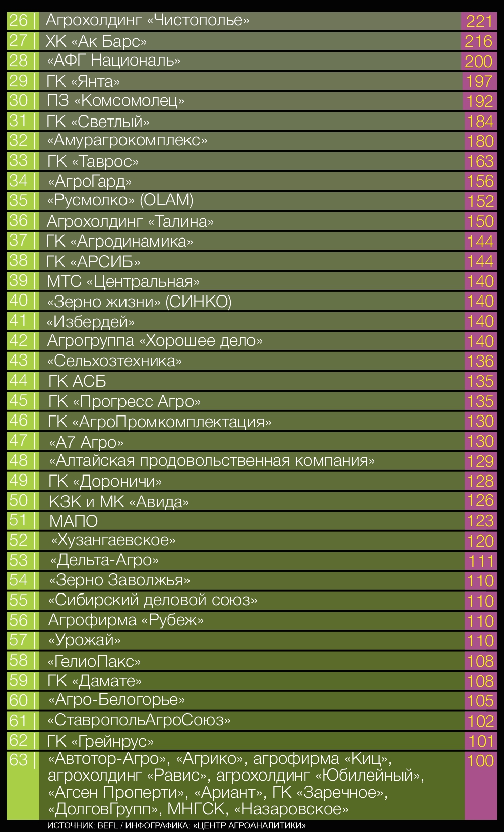Click the ГК АСБ name
504x832 pixels.
(78, 381)
